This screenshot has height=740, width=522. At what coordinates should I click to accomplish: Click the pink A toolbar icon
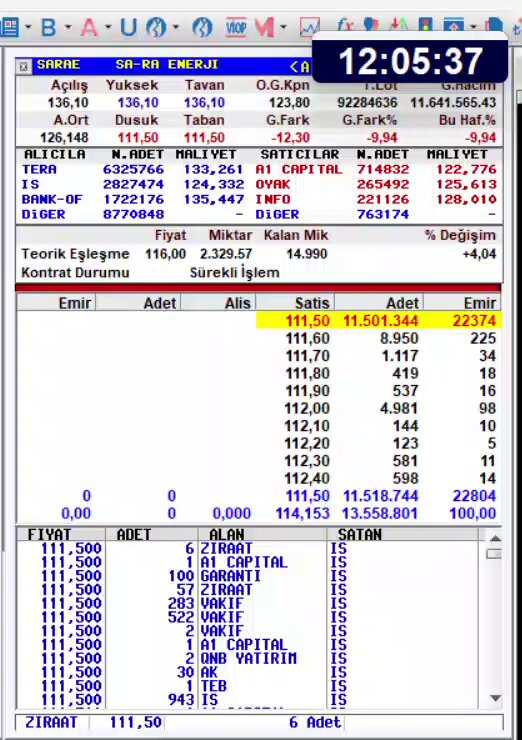pos(89,27)
